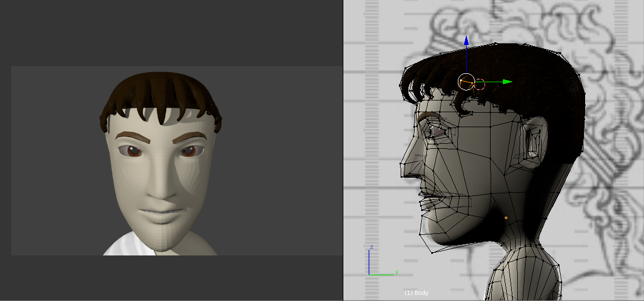Click the white manipulator center circle
The image size is (644, 301).
(466, 82)
